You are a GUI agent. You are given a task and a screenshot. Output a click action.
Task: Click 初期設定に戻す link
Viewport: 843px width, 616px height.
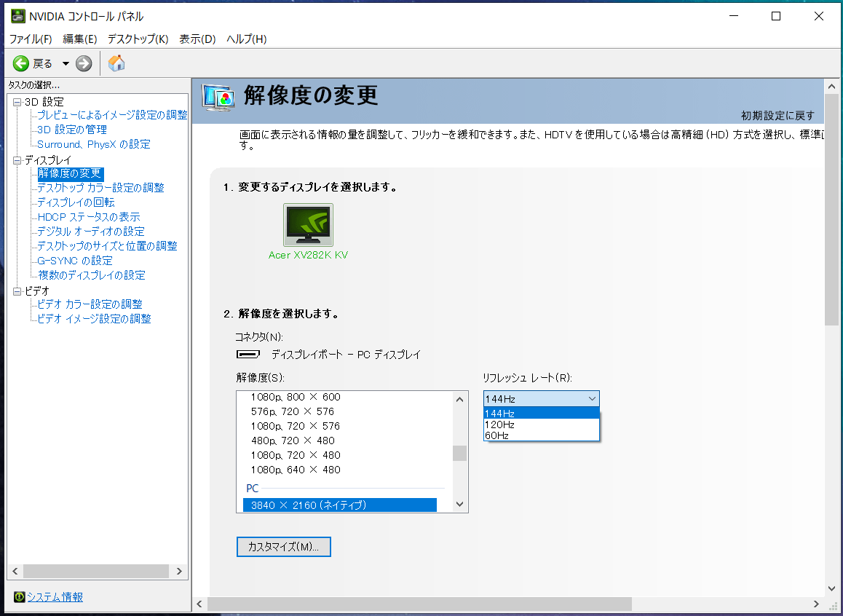[777, 116]
